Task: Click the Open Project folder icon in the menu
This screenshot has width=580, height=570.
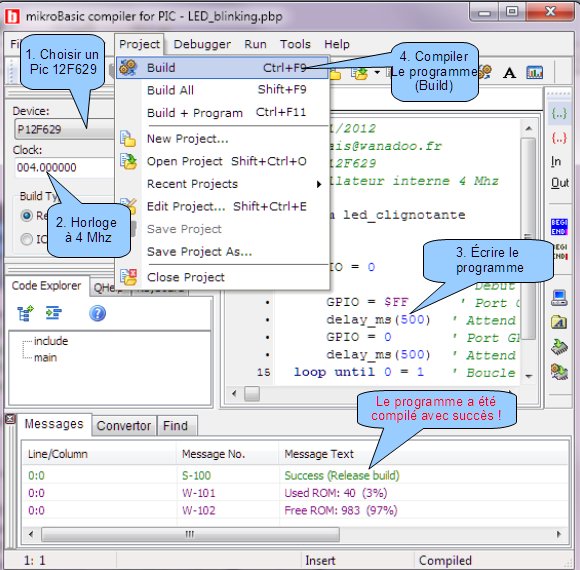Action: click(x=128, y=161)
